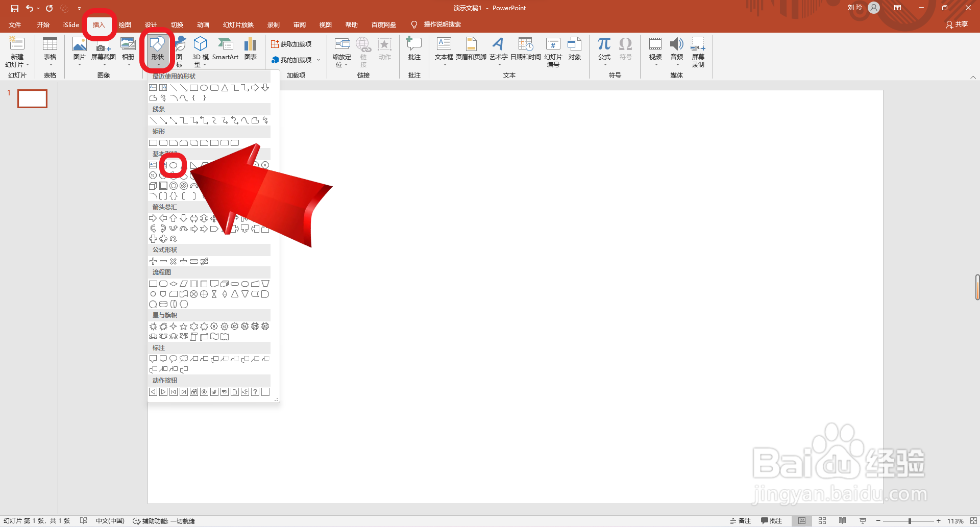Screen dimensions: 980x527
Task: Add a Comment via the ribbon
Action: click(x=414, y=49)
